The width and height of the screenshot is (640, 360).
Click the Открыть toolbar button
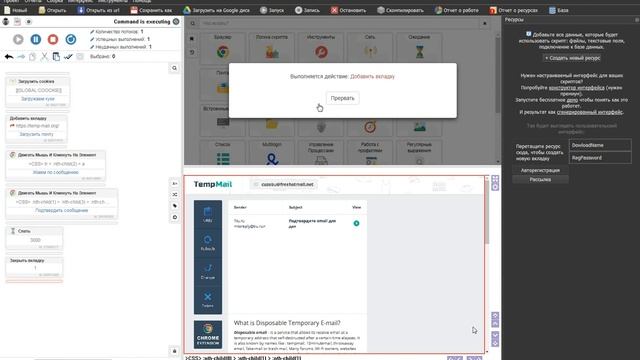(52, 10)
